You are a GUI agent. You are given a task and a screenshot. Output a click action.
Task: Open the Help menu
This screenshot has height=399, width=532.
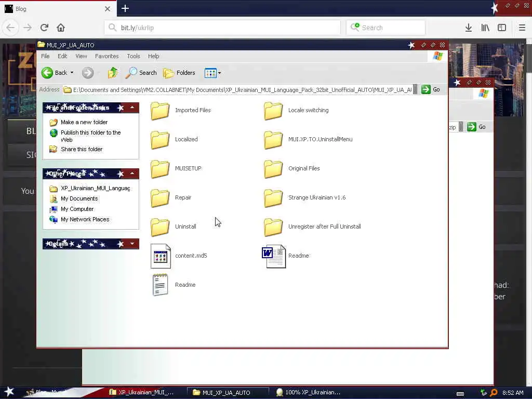point(153,56)
